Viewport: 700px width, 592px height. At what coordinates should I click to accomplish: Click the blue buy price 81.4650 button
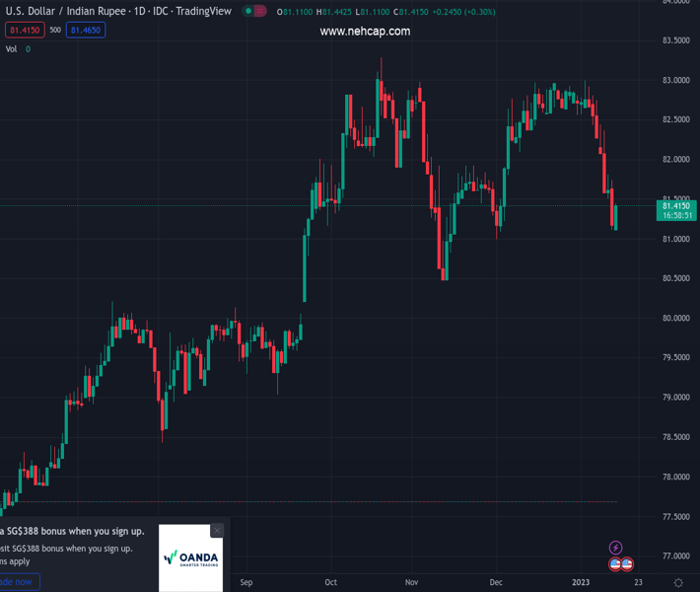click(84, 30)
